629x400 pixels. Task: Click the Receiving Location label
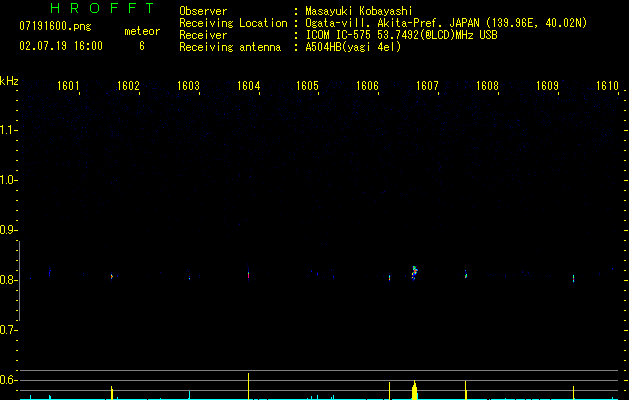pyautogui.click(x=233, y=23)
